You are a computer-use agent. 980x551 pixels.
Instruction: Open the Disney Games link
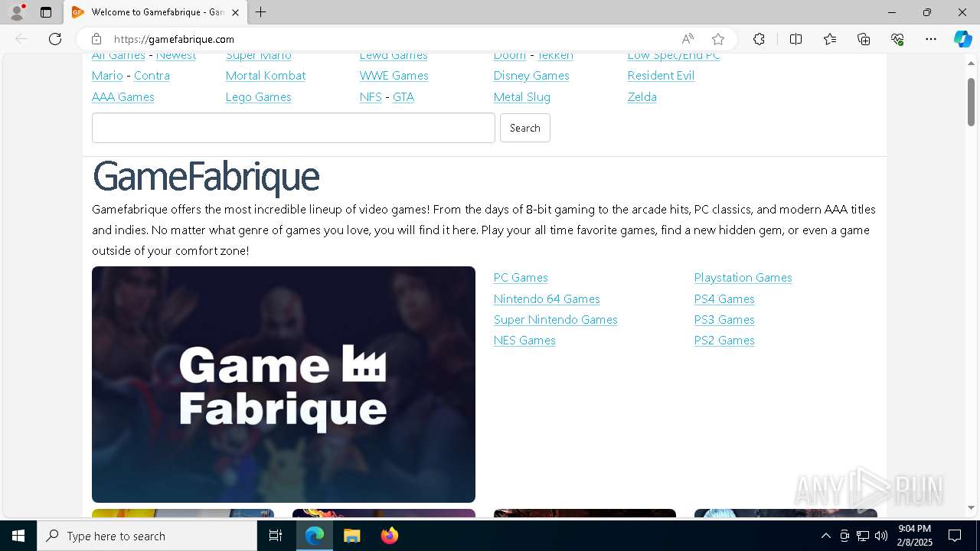click(531, 76)
